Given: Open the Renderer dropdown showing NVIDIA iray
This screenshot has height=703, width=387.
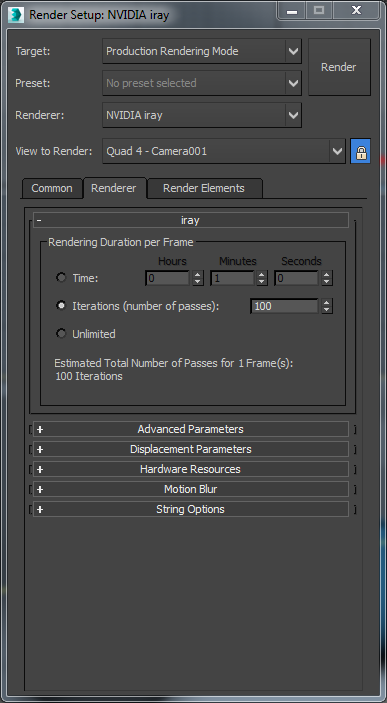Looking at the screenshot, I should coord(202,115).
